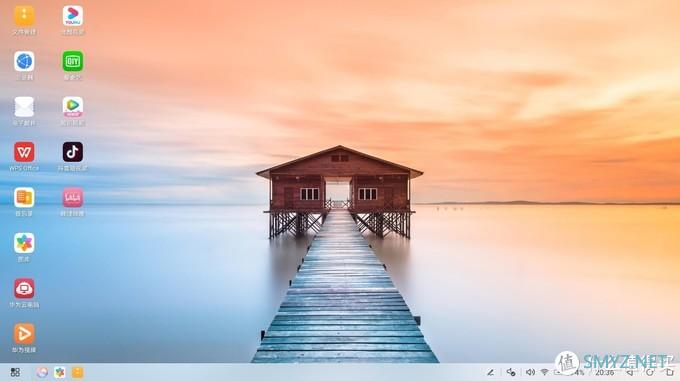Launch the Youku video app
680x381 pixels.
(72, 16)
